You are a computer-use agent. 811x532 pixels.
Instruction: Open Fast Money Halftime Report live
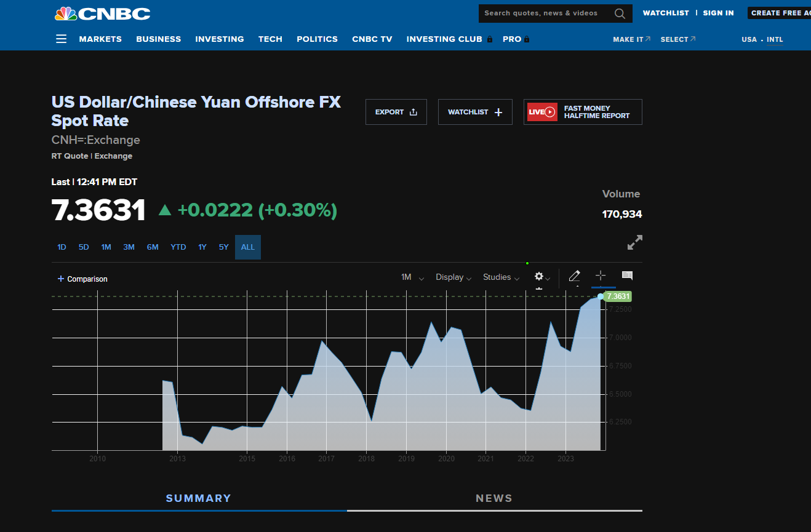583,112
